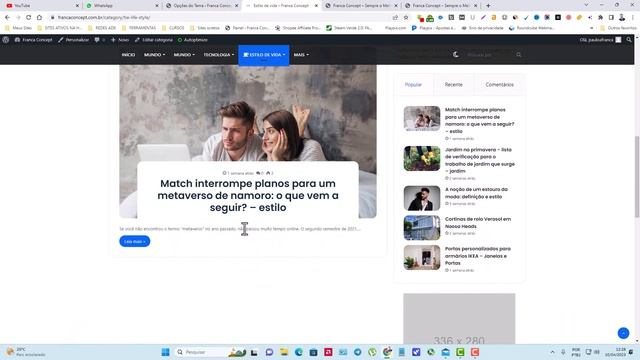Click the share icon in the address bar
Viewport: 640px width, 360px height.
coord(395,18)
